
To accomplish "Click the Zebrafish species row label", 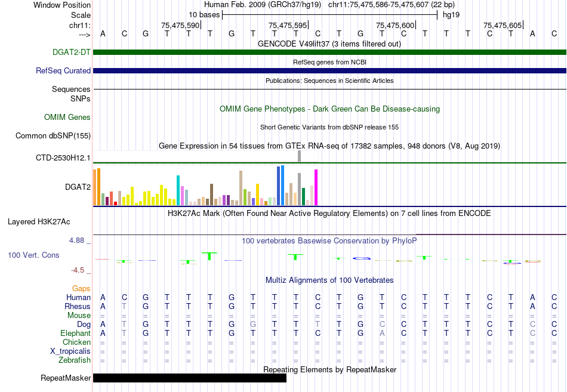I will 75,360.
